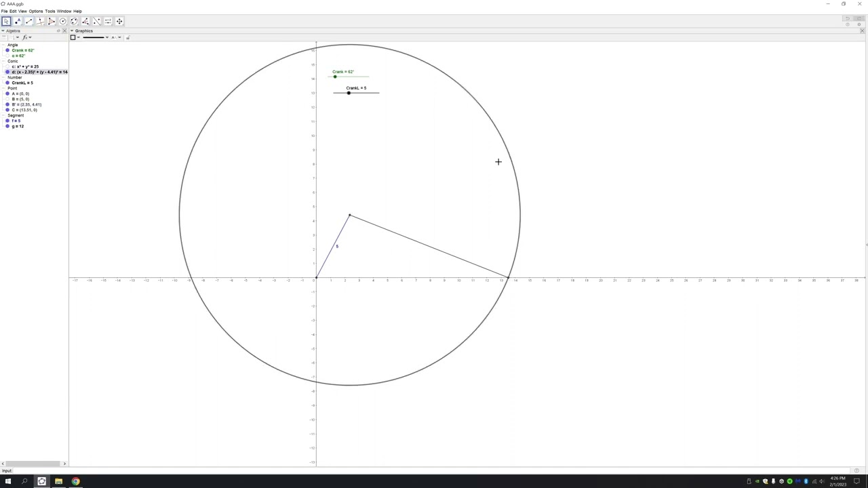Toggle visibility of CrankL = 5 number
This screenshot has height=488, width=868.
pyautogui.click(x=7, y=83)
